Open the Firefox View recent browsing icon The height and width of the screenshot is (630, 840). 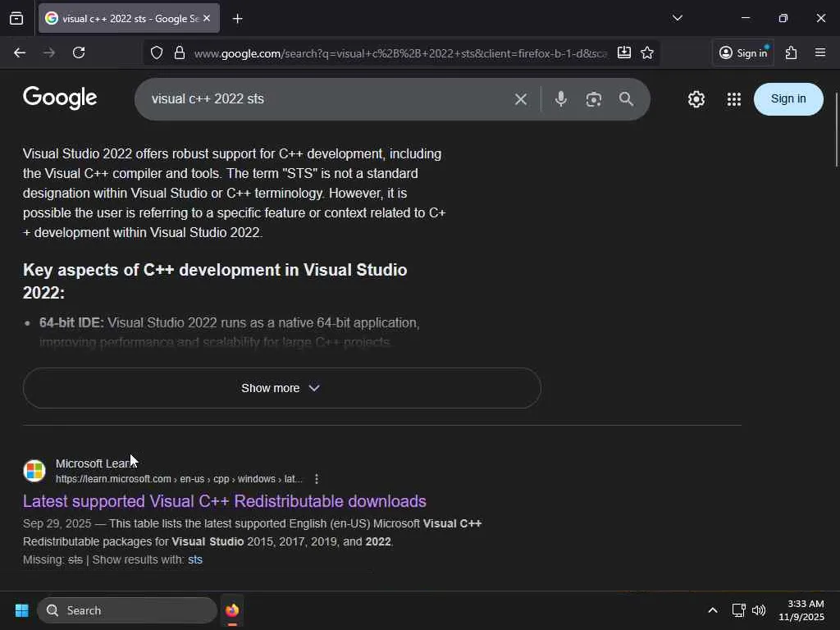16,19
